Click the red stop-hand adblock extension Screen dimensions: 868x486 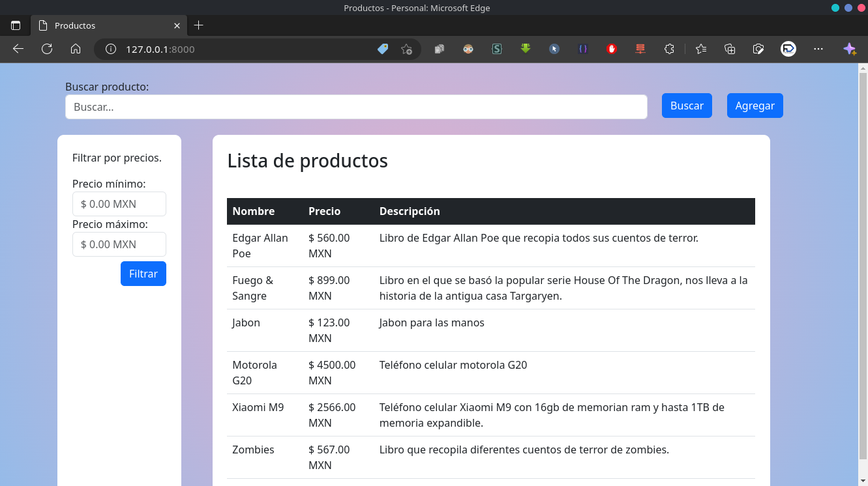pos(611,49)
